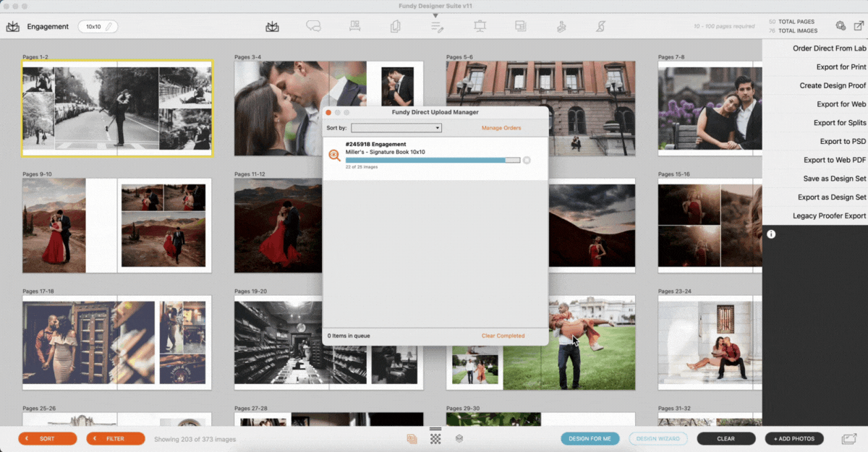Screen dimensions: 868x452
Task: Select the Pages 1-2 spread thumbnail
Action: [117, 108]
